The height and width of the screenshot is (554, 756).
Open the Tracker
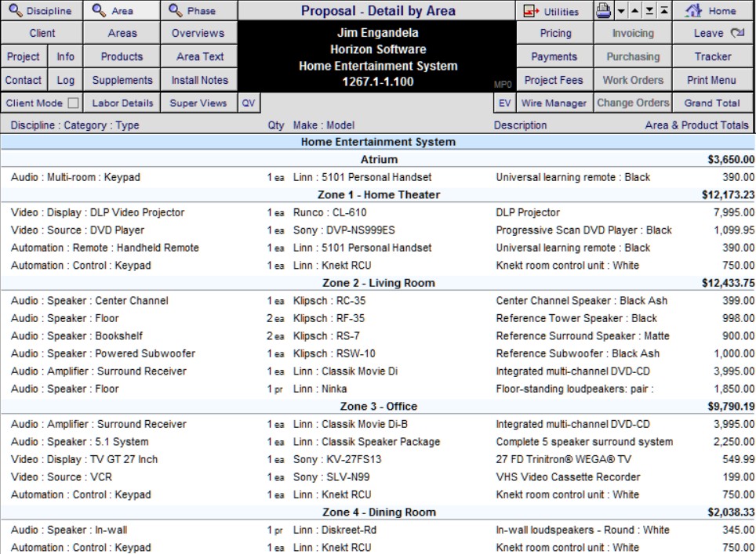(713, 57)
